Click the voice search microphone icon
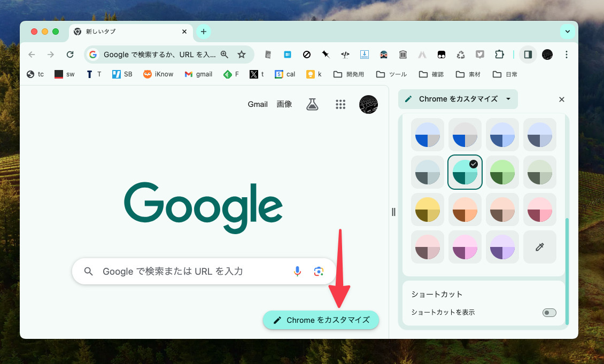Image resolution: width=604 pixels, height=364 pixels. click(x=298, y=271)
